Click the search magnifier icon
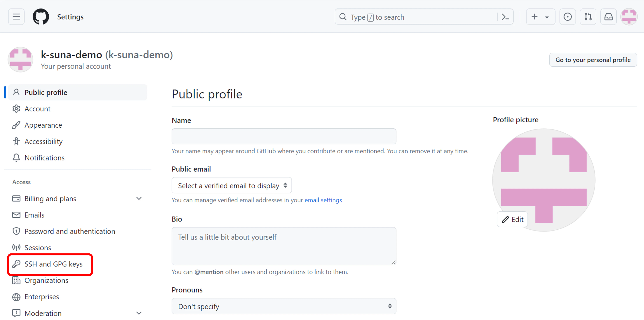The width and height of the screenshot is (644, 320). click(343, 17)
